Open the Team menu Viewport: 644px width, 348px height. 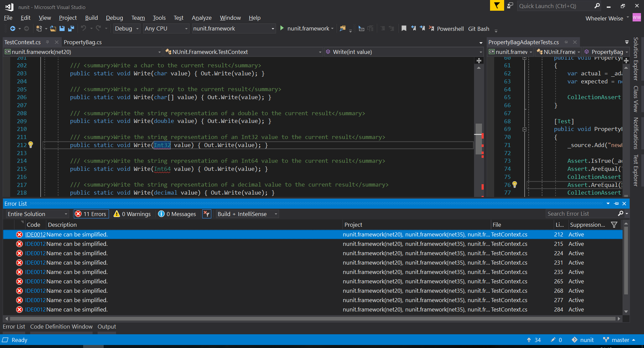pos(138,18)
